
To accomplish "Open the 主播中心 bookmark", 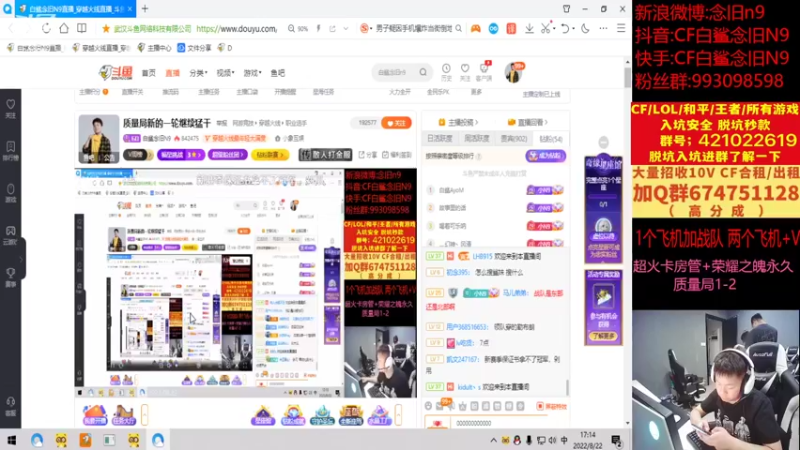I will (x=155, y=48).
